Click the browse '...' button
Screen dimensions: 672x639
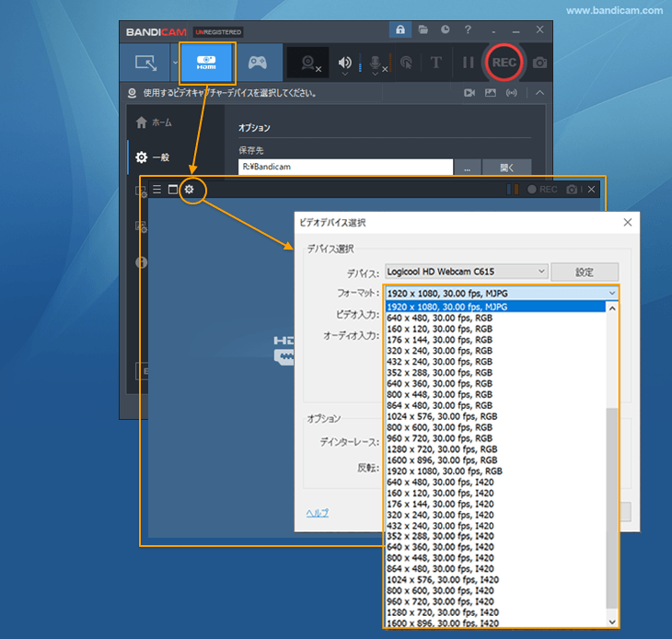(467, 168)
